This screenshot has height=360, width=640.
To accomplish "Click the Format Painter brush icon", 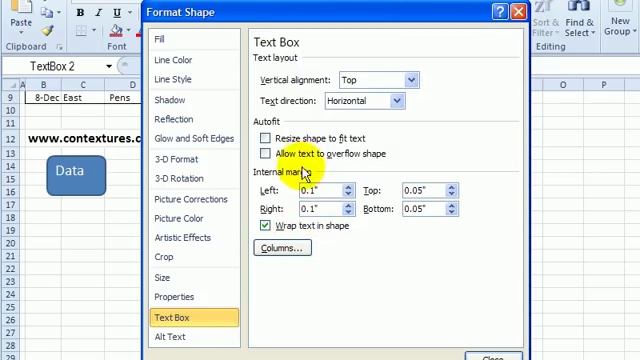I will pyautogui.click(x=47, y=31).
